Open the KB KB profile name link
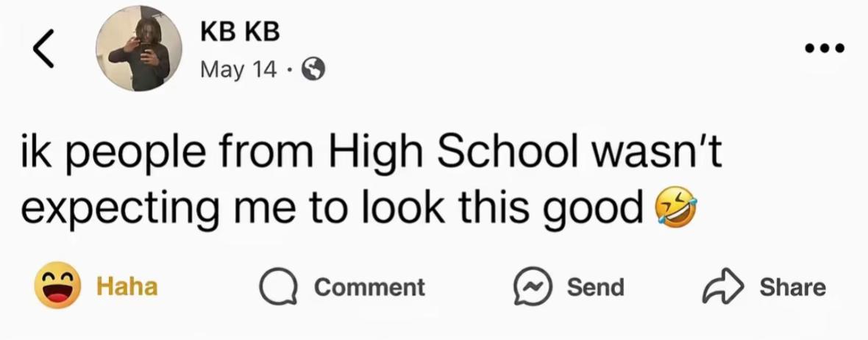The height and width of the screenshot is (340, 868). coord(240,32)
